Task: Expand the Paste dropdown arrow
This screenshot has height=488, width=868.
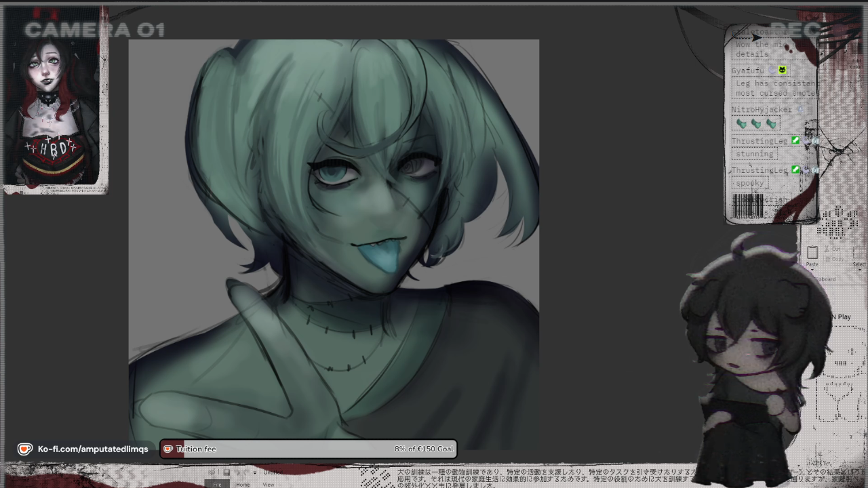Action: [x=812, y=269]
